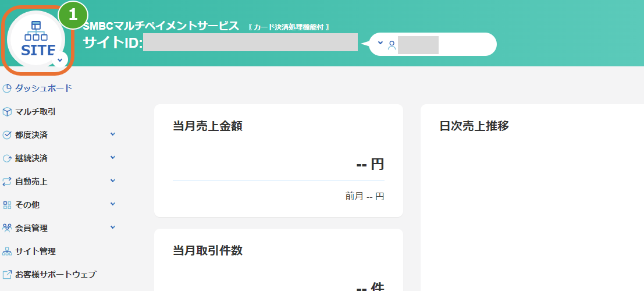Click the サイト管理 hierarchy icon
Screen dimensions: 644x291
point(6,251)
